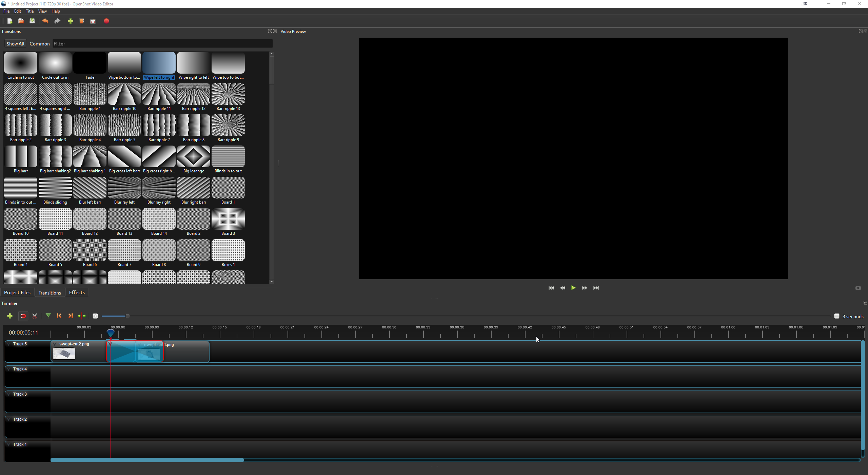Open a project with the folder icon
This screenshot has width=868, height=475.
21,21
